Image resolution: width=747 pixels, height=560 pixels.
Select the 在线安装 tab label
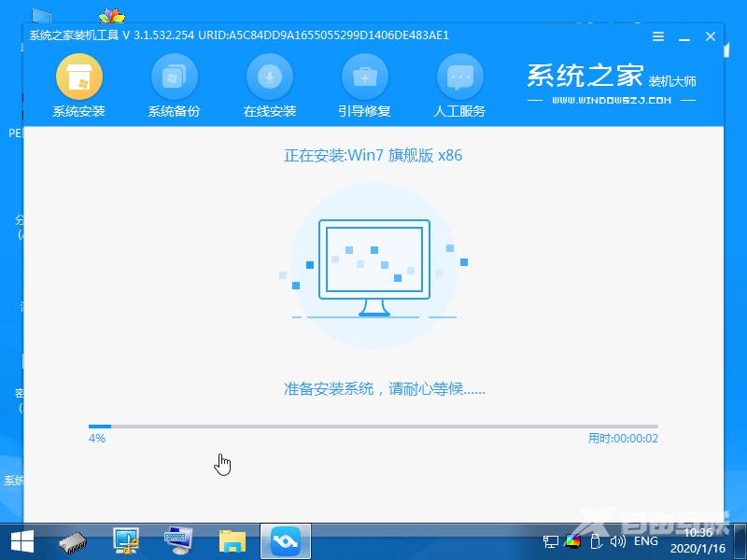[270, 111]
